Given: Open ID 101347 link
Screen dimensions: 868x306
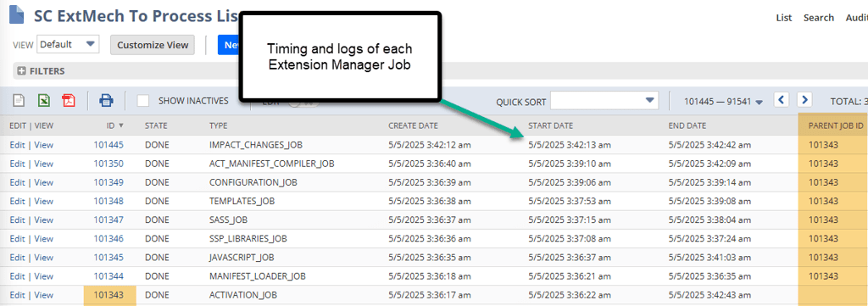Looking at the screenshot, I should coord(108,220).
